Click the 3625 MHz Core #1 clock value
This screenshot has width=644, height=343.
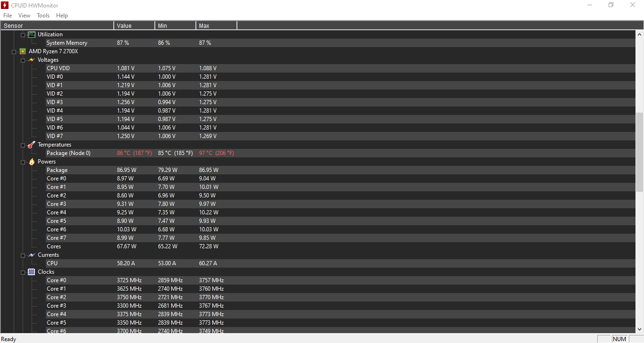click(129, 289)
